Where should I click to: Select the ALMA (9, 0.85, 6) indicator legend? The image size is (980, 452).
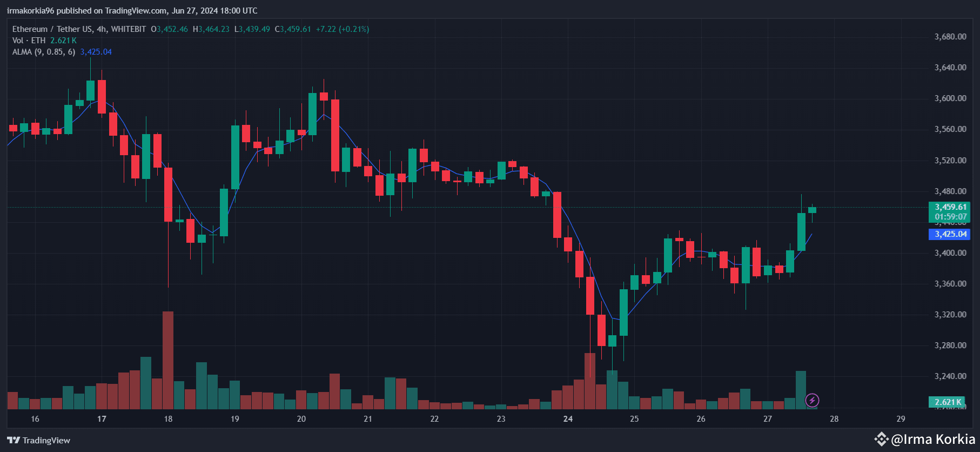click(44, 52)
